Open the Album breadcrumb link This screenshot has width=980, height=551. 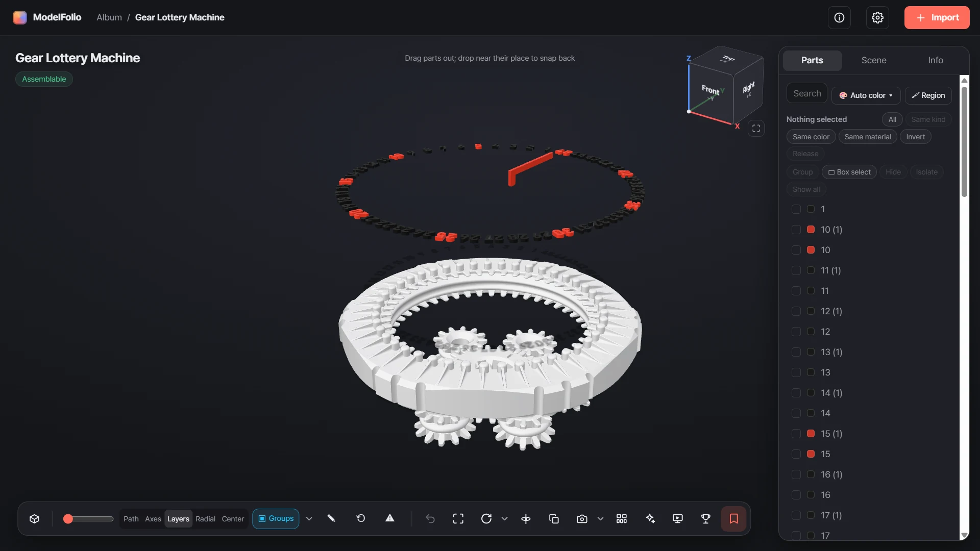click(109, 17)
